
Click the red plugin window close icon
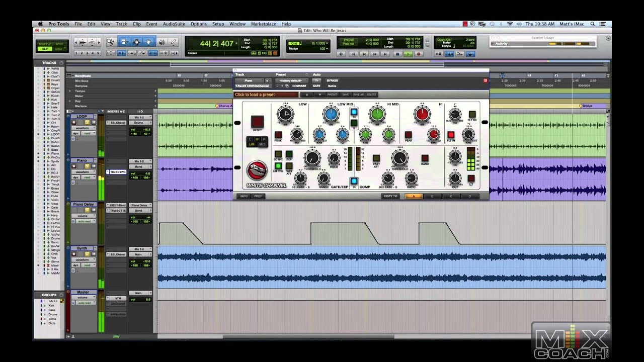click(486, 80)
